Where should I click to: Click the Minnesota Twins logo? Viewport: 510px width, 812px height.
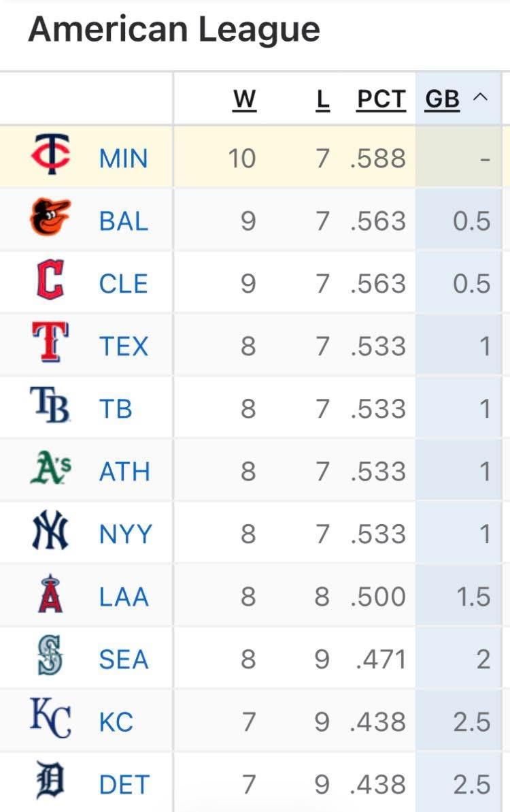point(50,155)
